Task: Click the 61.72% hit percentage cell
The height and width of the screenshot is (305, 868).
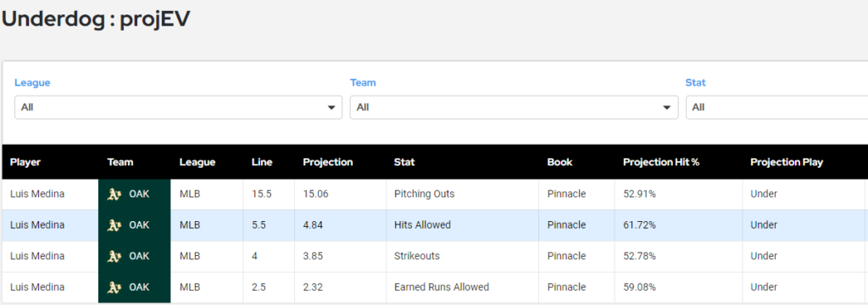Action: (x=679, y=225)
